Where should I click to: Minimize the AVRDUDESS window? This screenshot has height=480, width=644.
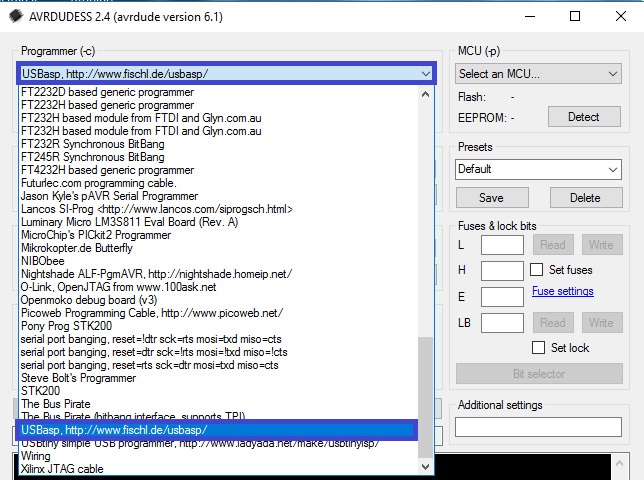[530, 16]
